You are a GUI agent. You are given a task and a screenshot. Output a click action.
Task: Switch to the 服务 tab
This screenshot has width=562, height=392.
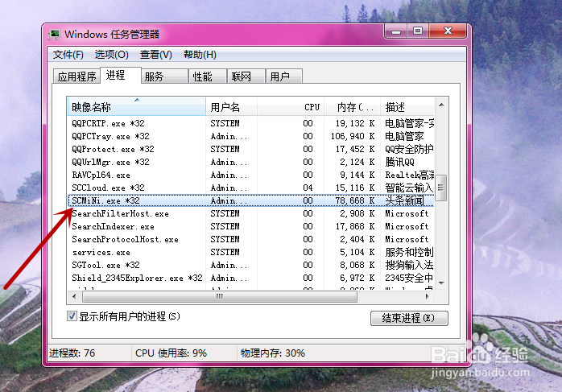164,76
